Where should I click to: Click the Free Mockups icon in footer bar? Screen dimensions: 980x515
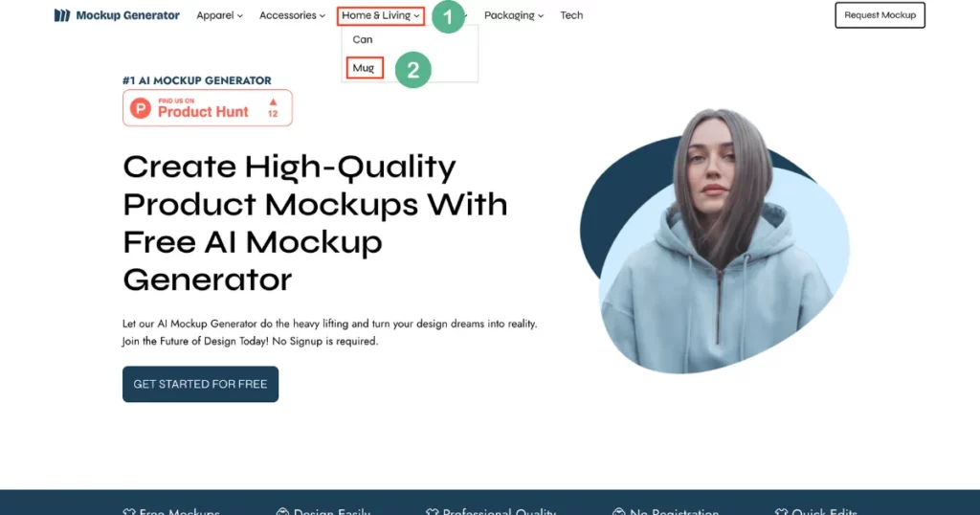click(x=129, y=512)
